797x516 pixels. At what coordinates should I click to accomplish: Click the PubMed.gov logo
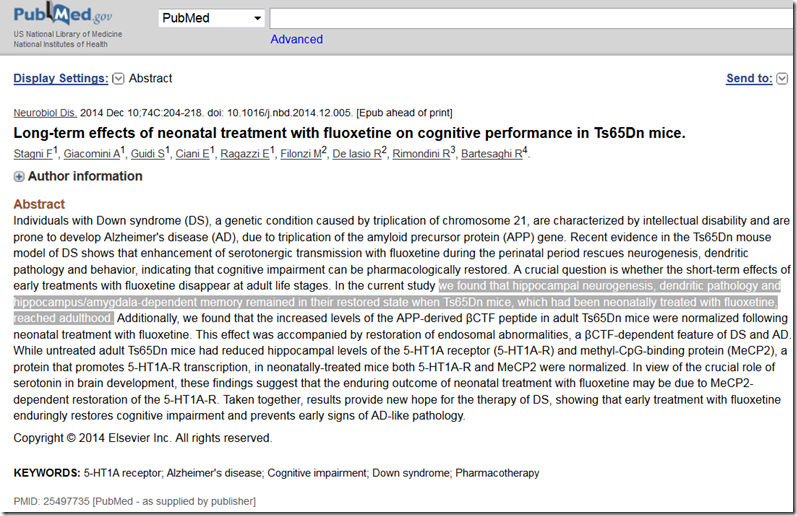coord(63,14)
